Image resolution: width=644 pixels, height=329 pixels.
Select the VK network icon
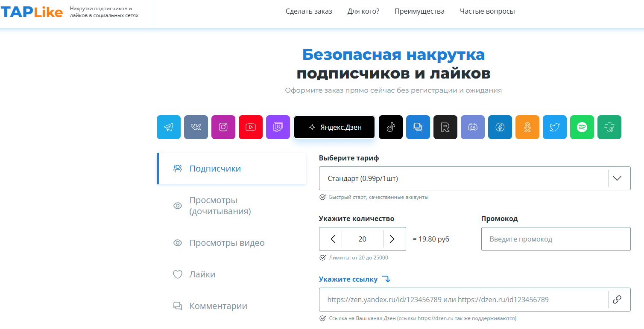[x=196, y=127]
